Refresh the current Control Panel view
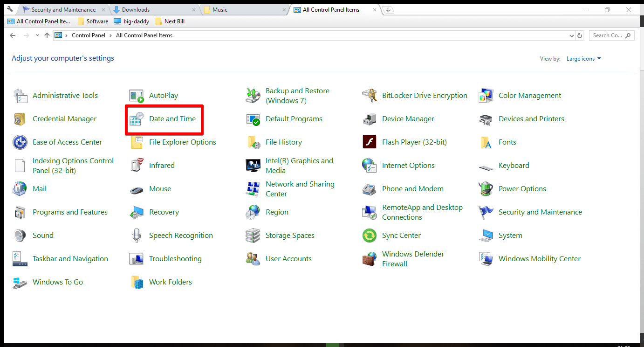The image size is (644, 347). tap(579, 35)
